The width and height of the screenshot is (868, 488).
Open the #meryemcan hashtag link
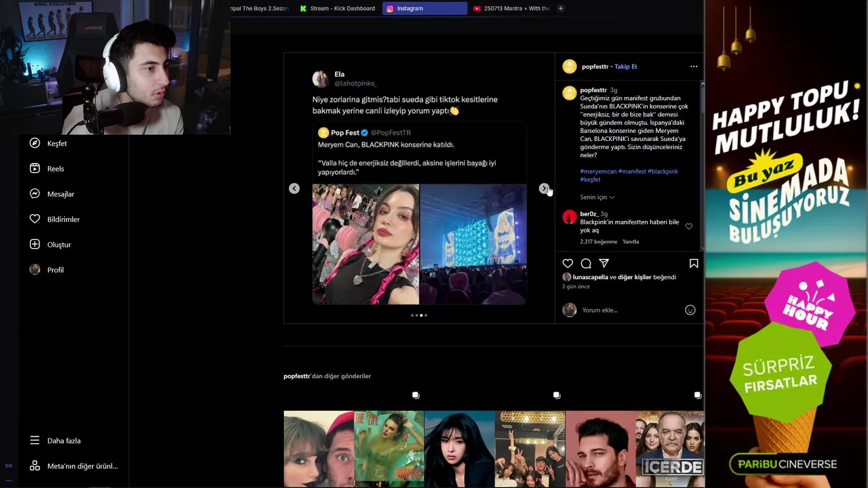pyautogui.click(x=598, y=171)
